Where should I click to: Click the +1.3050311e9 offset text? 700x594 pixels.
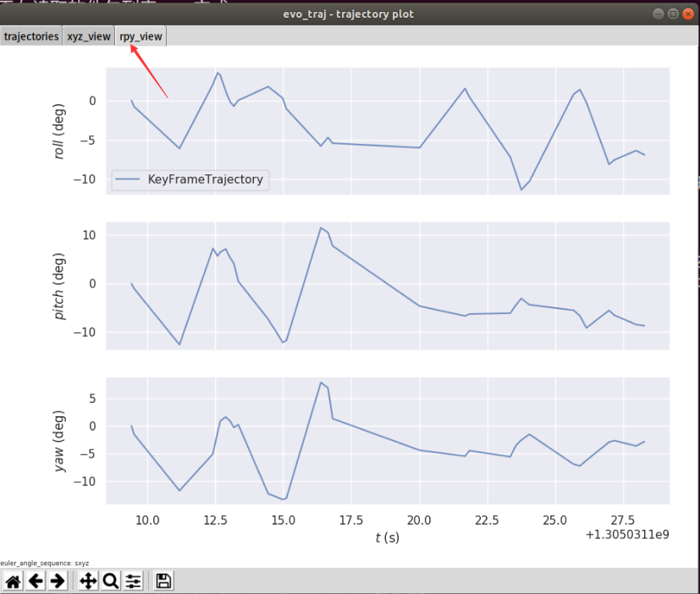627,535
